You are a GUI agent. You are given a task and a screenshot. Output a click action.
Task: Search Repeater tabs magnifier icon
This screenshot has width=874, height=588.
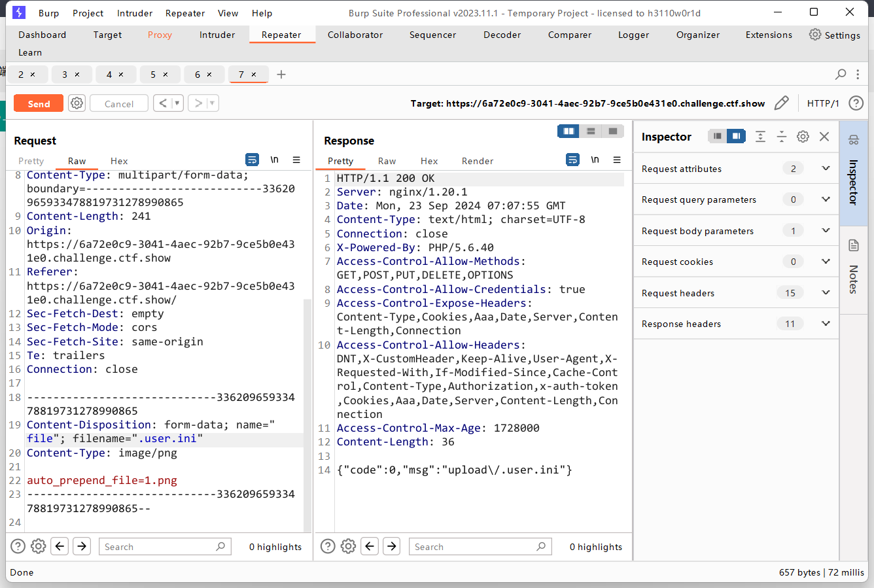point(841,75)
